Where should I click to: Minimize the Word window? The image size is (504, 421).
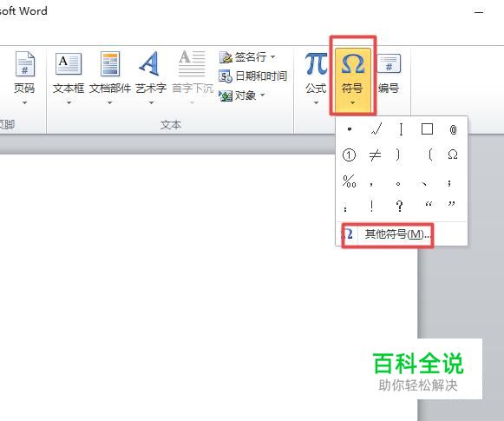479,12
